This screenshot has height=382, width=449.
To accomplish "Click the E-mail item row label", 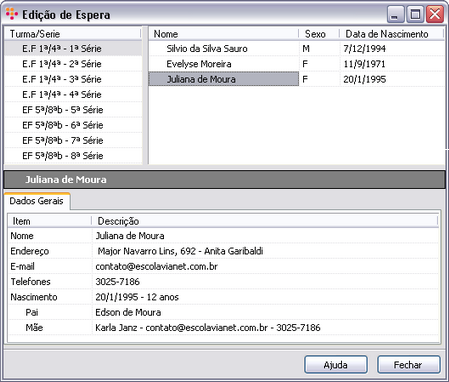I will 22,267.
